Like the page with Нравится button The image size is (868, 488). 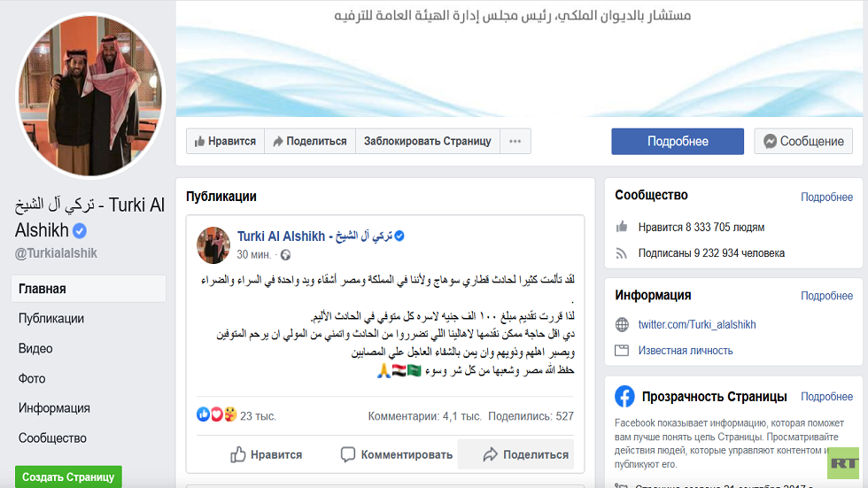[225, 141]
